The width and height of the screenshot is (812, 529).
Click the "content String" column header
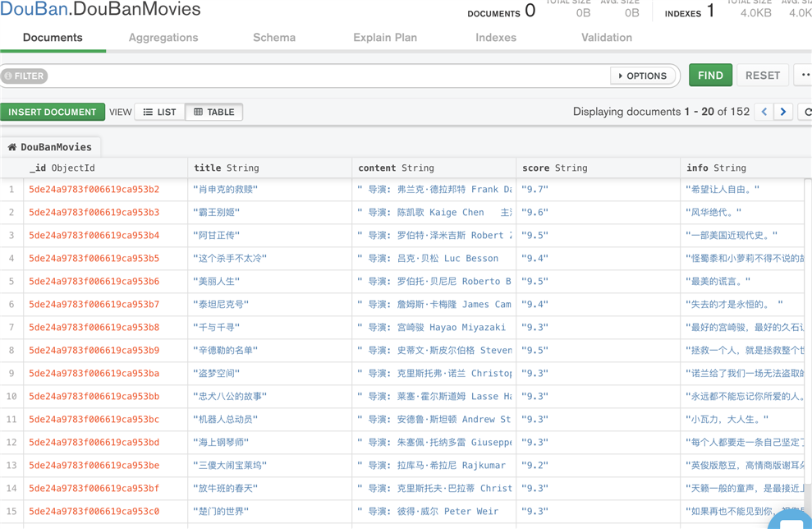click(x=434, y=168)
